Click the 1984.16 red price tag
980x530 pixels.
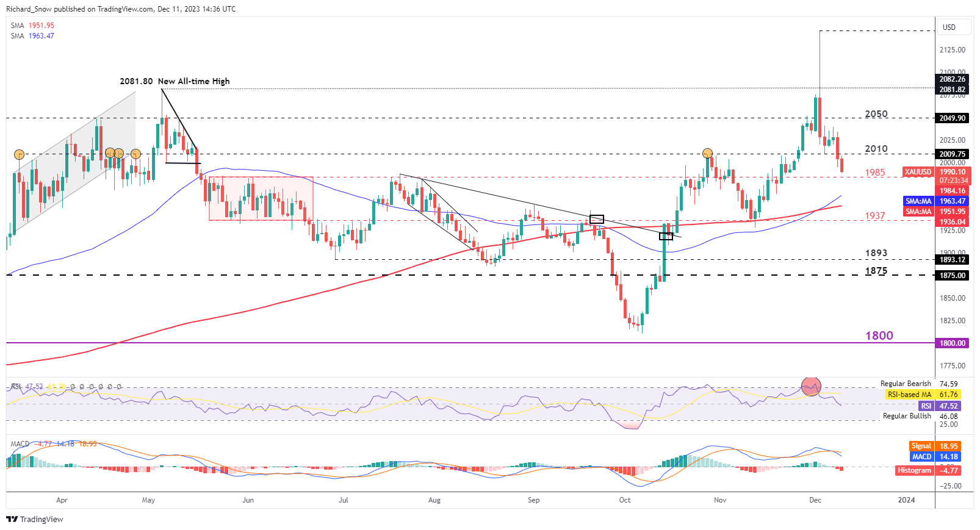click(952, 191)
